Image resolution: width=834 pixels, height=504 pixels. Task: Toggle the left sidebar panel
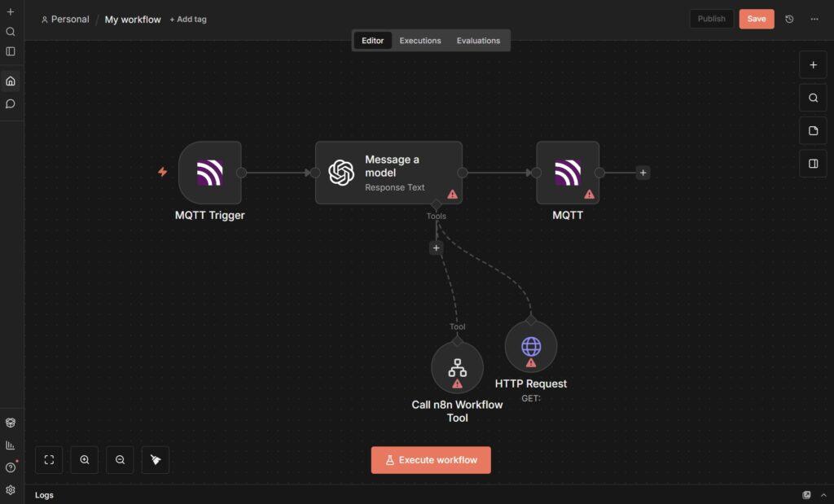(x=11, y=51)
